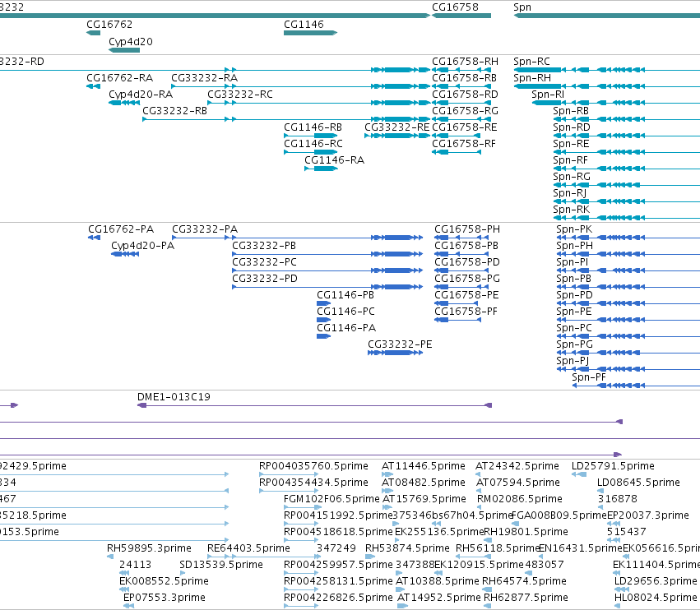Select protein CG33232-PB
Screen dimensions: 700x610
264,246
